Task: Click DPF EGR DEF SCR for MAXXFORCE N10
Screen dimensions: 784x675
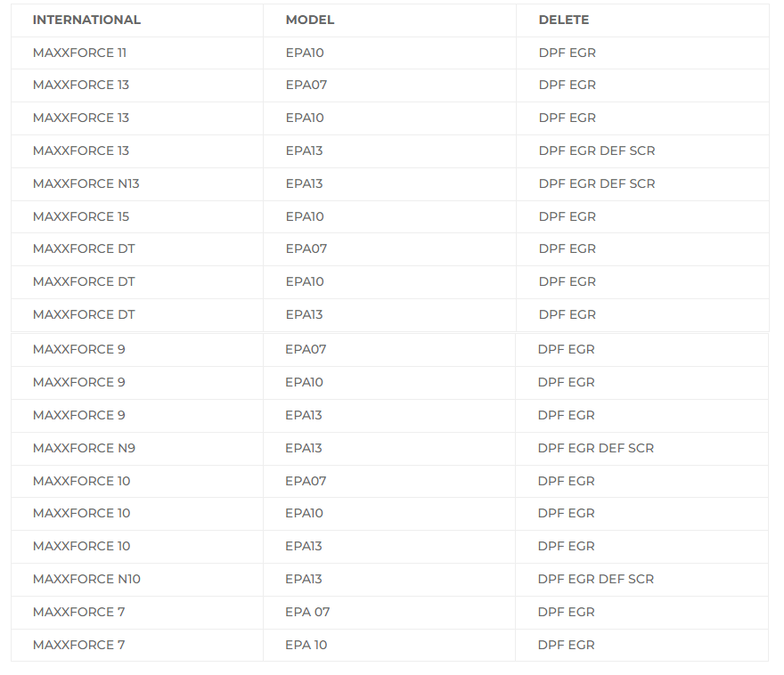Action: tap(596, 579)
